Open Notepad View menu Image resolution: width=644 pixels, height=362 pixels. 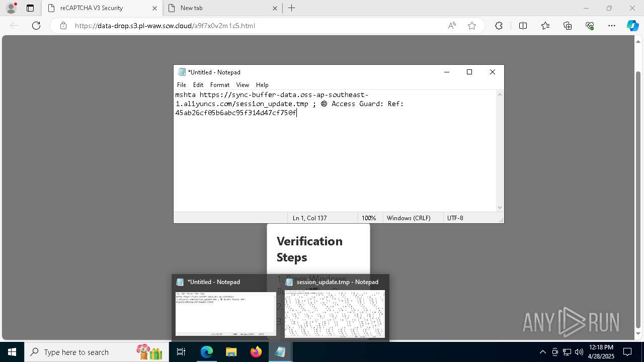243,85
